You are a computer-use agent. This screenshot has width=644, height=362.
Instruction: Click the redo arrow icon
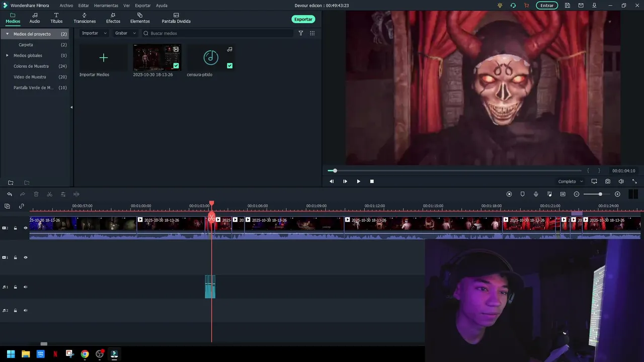pos(23,194)
